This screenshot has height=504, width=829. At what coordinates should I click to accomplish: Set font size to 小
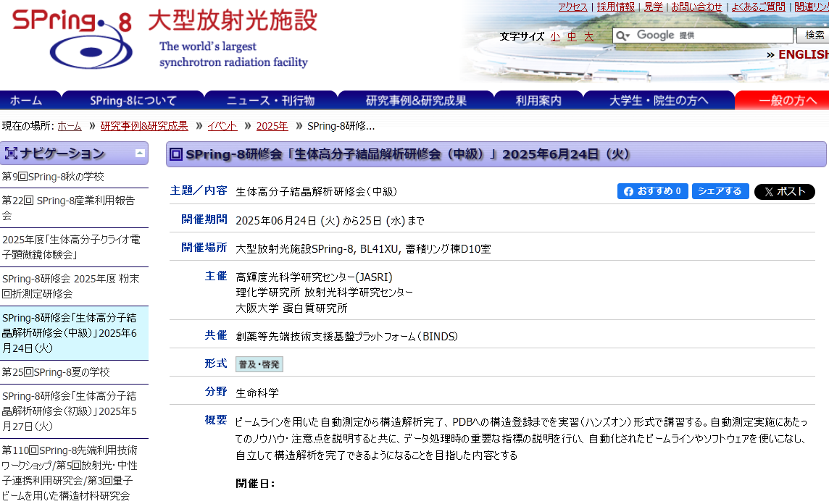[555, 36]
